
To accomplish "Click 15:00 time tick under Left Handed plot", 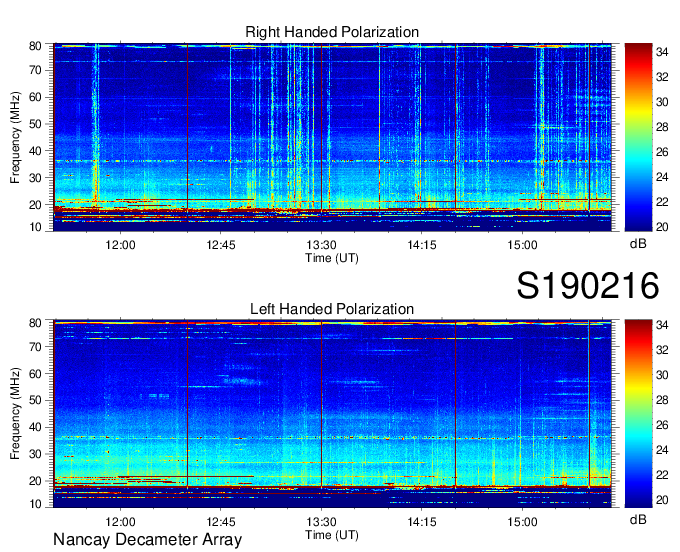I will tap(522, 522).
